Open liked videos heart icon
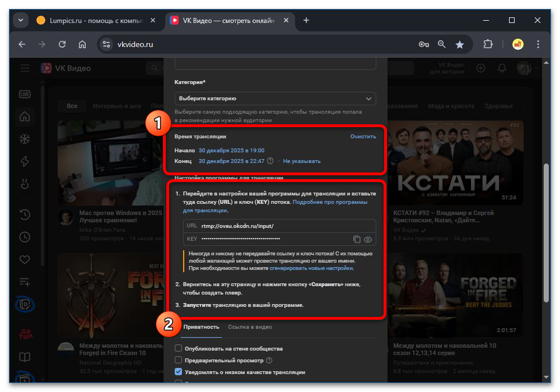Image resolution: width=560 pixels, height=392 pixels. click(x=25, y=259)
